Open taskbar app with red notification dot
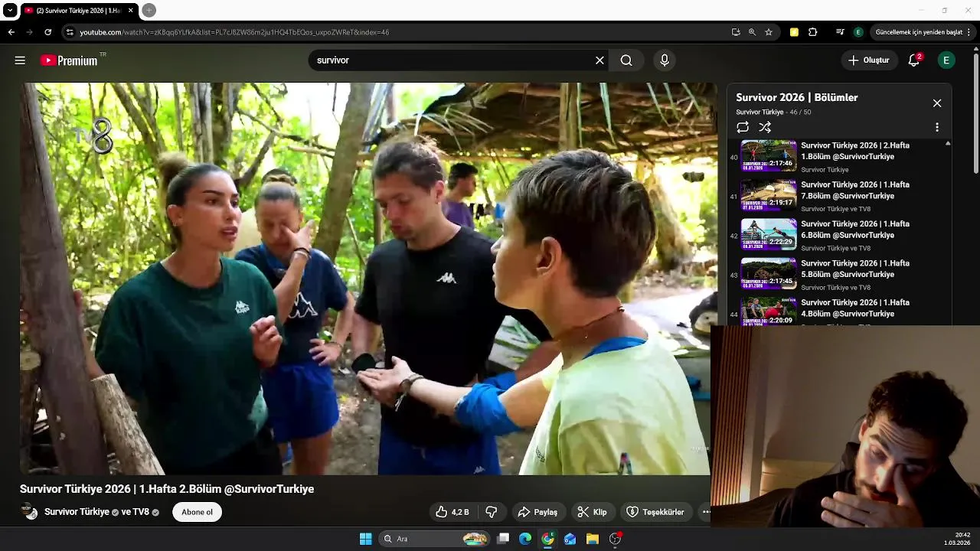The image size is (980, 551). (x=615, y=539)
